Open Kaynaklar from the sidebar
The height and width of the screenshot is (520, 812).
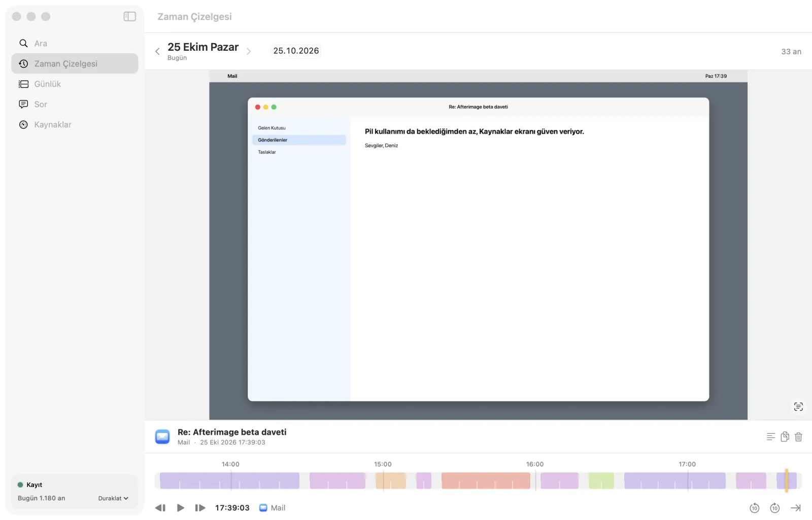pos(75,125)
